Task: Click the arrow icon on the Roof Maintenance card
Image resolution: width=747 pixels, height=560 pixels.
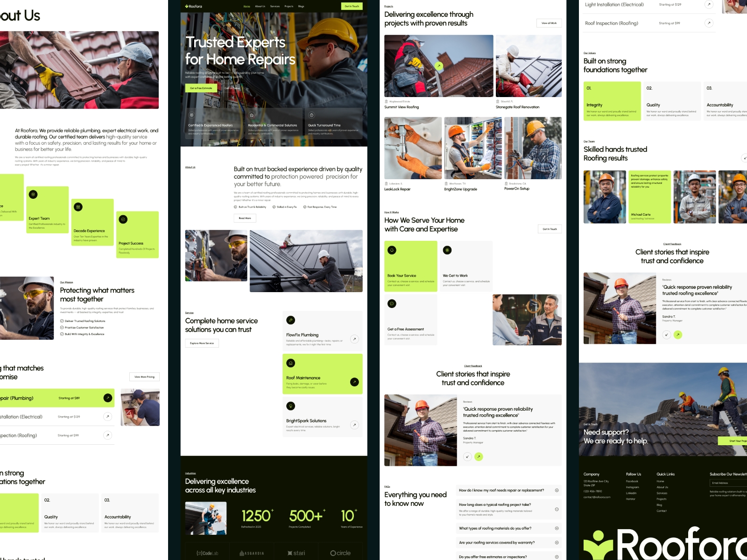Action: click(x=354, y=382)
